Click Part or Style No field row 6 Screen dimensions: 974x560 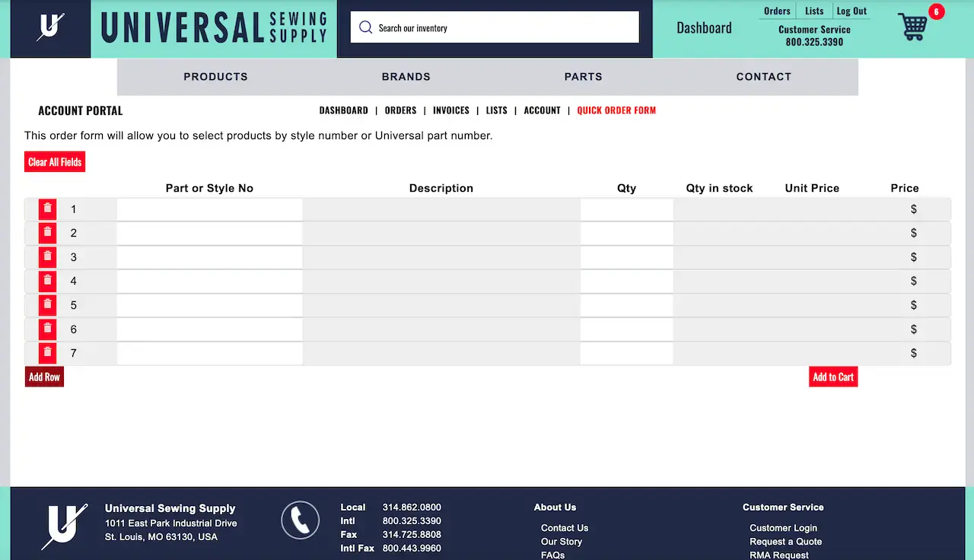(x=210, y=329)
